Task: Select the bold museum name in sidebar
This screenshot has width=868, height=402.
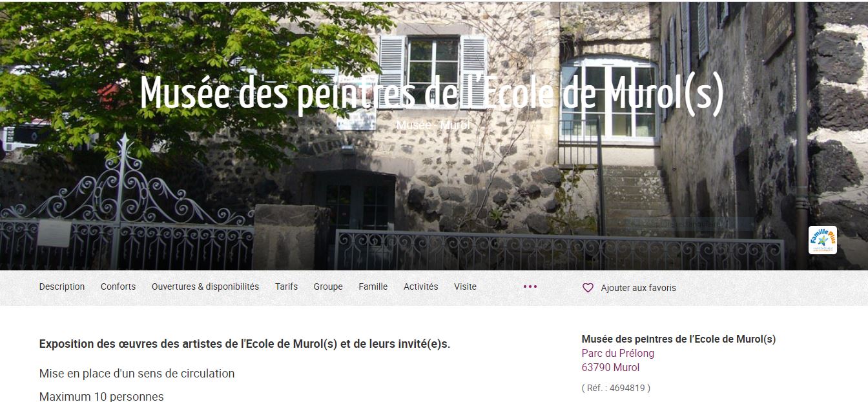Action: 679,339
